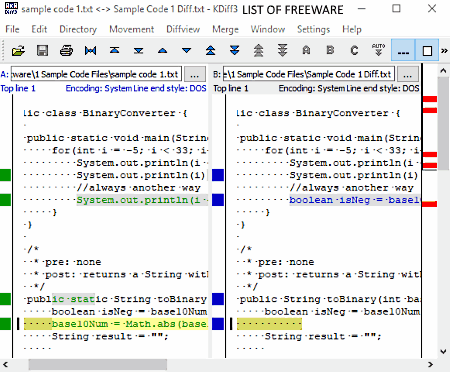Jump to first delta icon

point(114,51)
